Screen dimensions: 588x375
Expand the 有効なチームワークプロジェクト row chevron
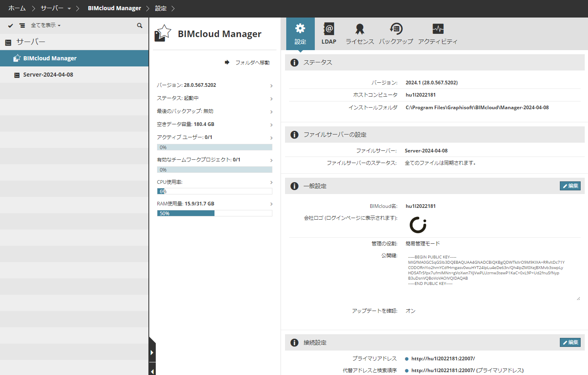pos(271,160)
